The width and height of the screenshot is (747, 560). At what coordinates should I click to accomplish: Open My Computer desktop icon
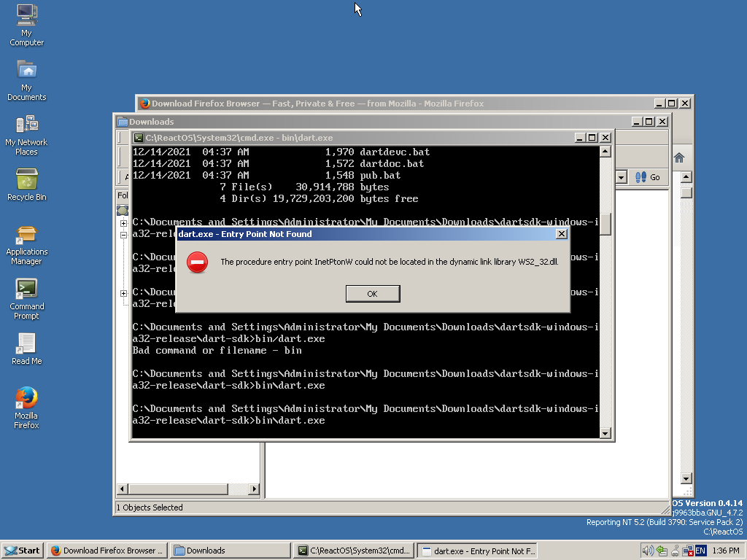pyautogui.click(x=27, y=26)
